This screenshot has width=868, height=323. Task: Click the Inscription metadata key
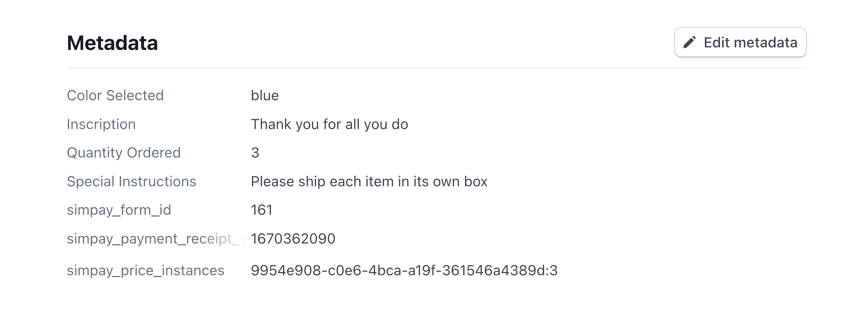tap(101, 124)
